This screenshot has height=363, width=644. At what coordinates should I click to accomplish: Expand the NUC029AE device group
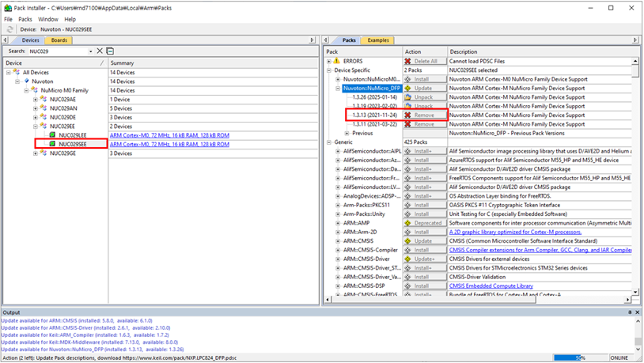click(36, 100)
